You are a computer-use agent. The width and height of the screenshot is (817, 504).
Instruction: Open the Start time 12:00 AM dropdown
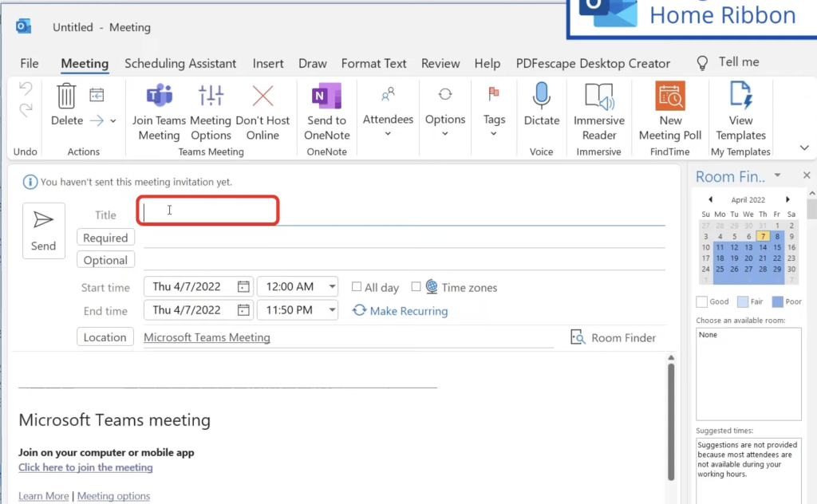(332, 286)
